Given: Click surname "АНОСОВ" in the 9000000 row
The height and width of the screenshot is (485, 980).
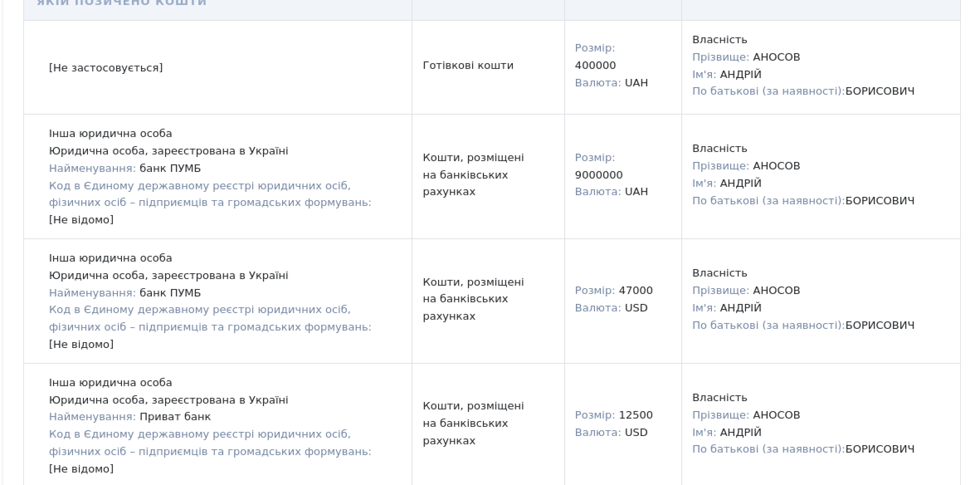Looking at the screenshot, I should [776, 166].
